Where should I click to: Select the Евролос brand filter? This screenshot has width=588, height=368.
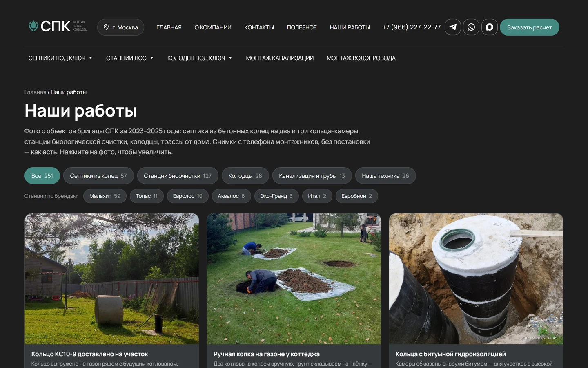tap(188, 196)
